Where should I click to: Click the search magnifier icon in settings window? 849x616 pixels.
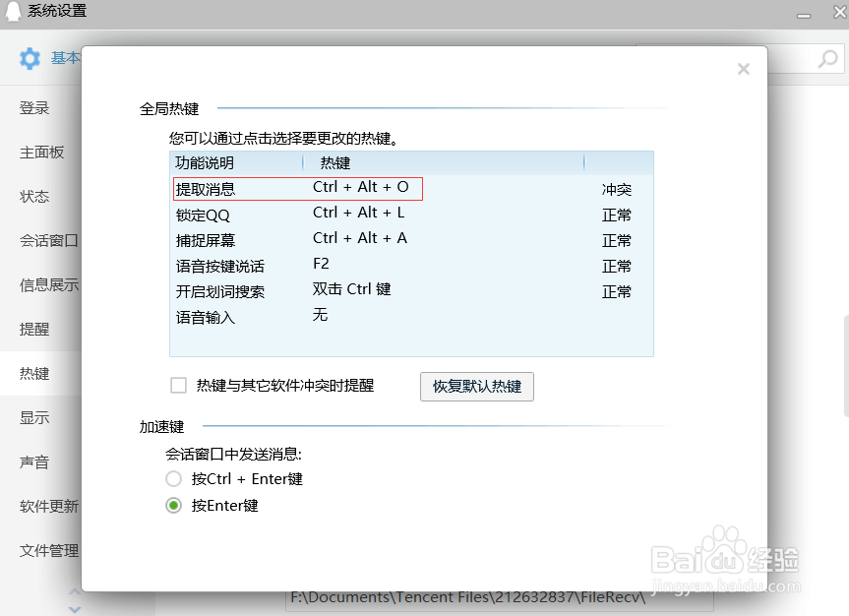point(828,58)
